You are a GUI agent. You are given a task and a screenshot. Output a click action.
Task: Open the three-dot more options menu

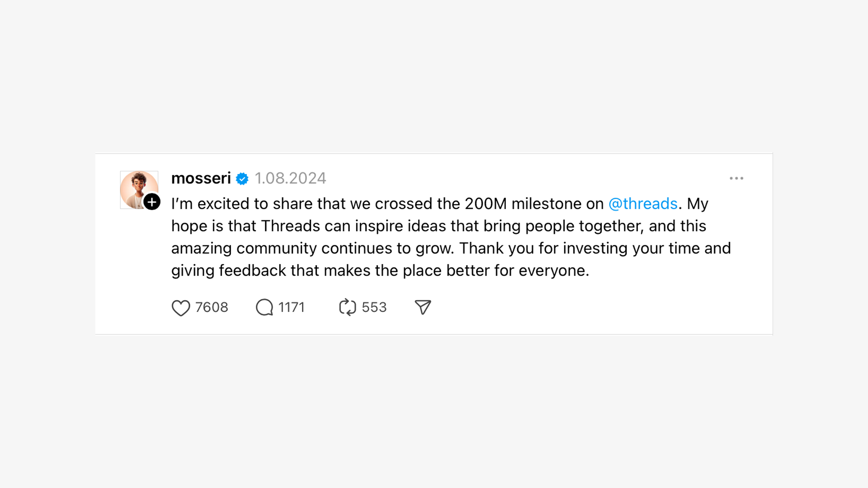point(736,178)
